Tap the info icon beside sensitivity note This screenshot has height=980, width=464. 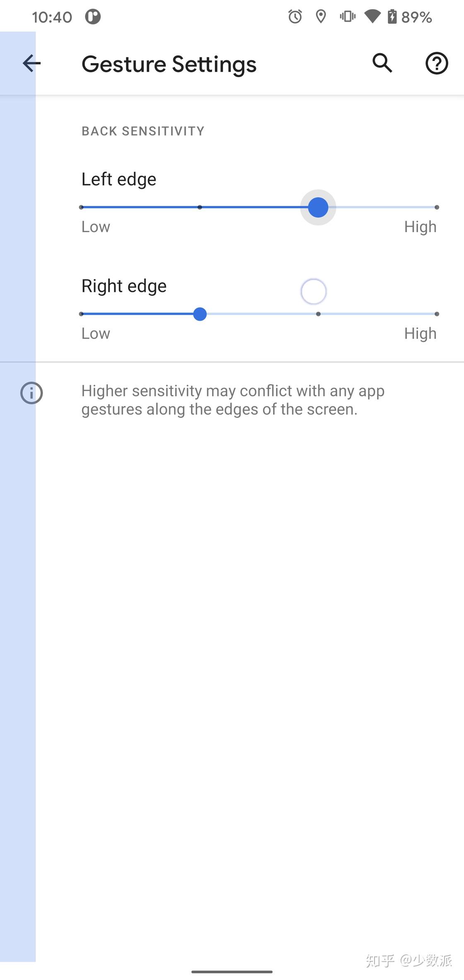click(x=31, y=393)
